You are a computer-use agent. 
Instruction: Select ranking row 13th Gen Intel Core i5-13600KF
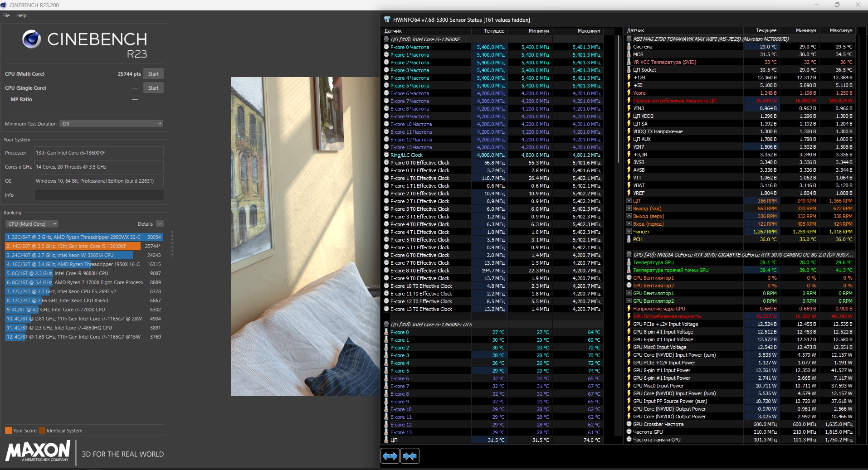pos(84,246)
